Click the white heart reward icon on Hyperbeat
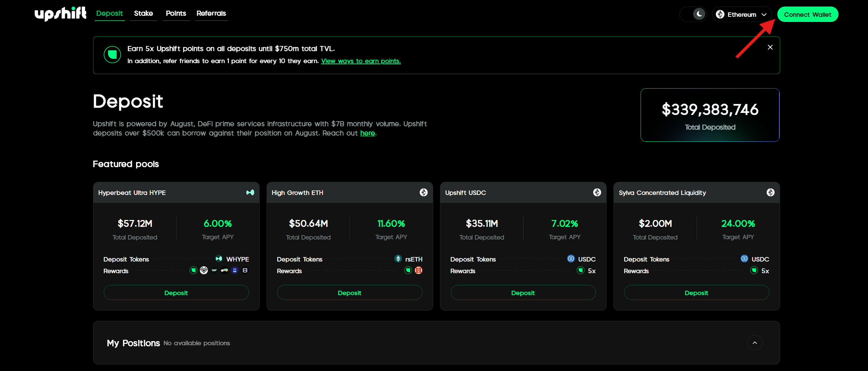 click(204, 270)
